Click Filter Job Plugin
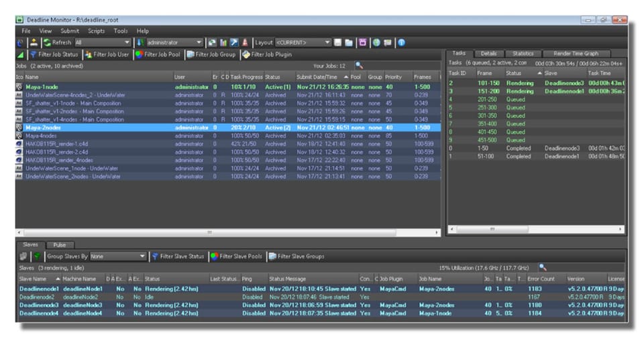644x337 pixels. [267, 54]
